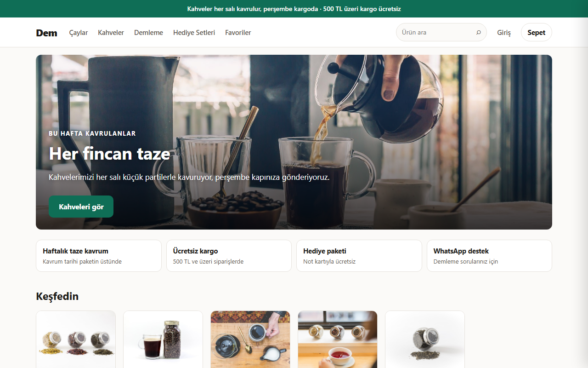The image size is (588, 368).
Task: Click the WhatsApp destek info card
Action: coord(489,256)
